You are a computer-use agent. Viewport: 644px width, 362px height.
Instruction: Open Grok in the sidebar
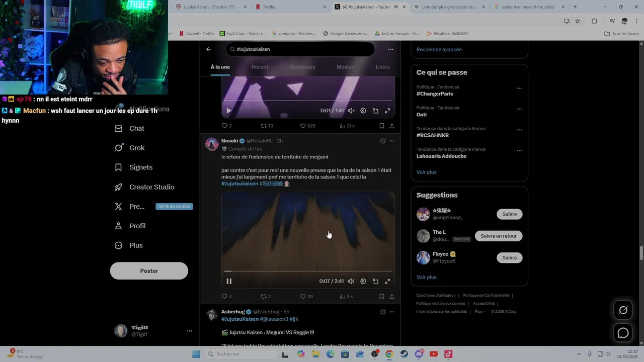pos(129,148)
